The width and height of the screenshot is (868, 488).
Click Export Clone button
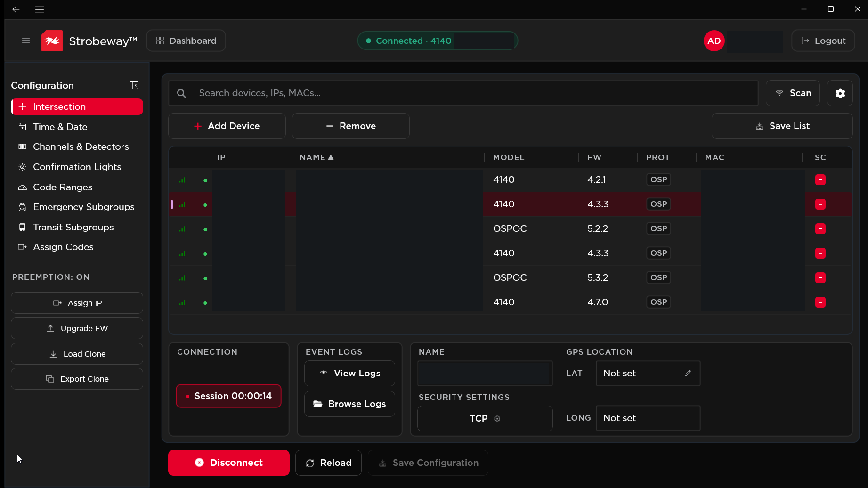coord(77,379)
